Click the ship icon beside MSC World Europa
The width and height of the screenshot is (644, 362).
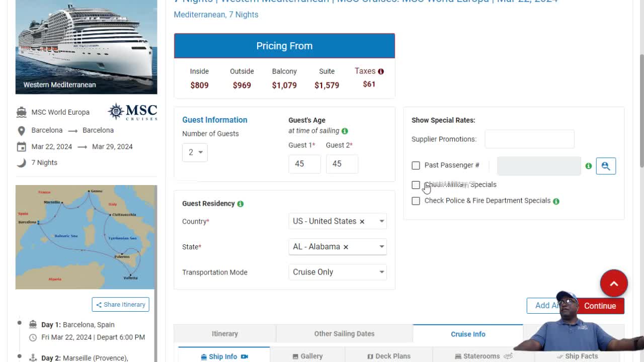[x=21, y=112]
